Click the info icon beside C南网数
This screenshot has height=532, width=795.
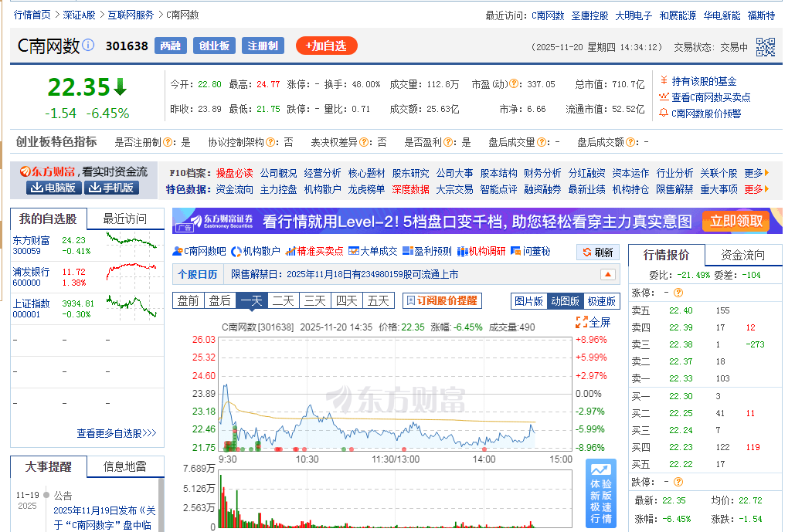(x=88, y=45)
